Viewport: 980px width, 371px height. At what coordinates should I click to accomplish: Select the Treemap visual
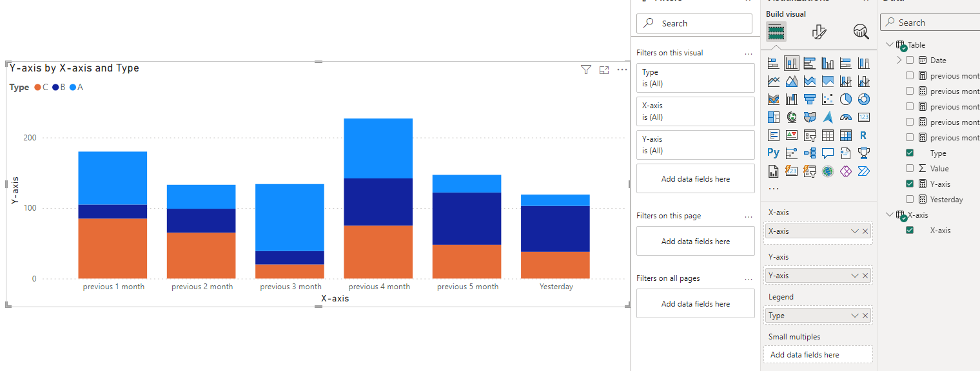774,117
